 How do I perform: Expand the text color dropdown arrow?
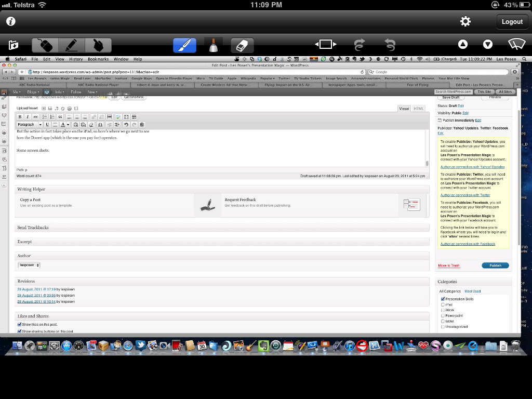(x=68, y=125)
